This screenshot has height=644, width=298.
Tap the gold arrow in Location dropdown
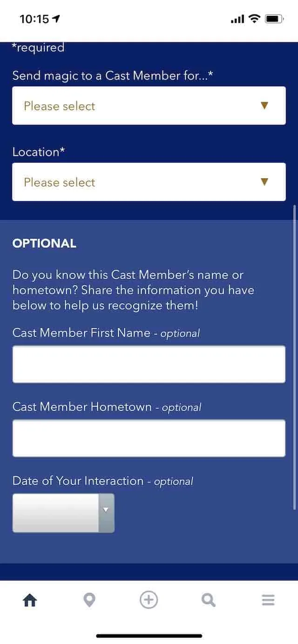tap(264, 182)
